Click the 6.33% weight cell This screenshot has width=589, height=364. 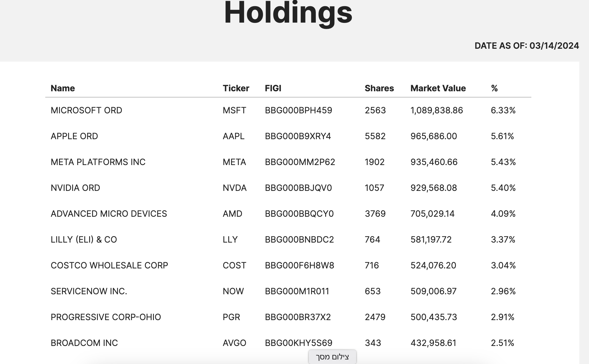[503, 110]
